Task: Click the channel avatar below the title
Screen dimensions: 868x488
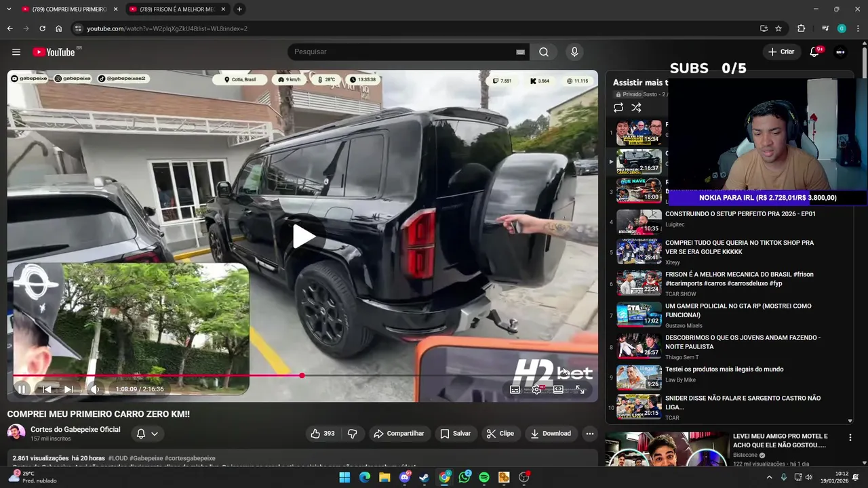Action: coord(16,432)
